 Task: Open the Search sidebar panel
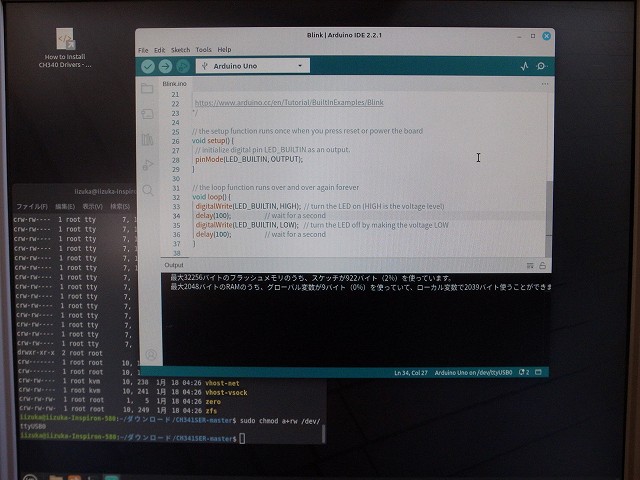(147, 190)
